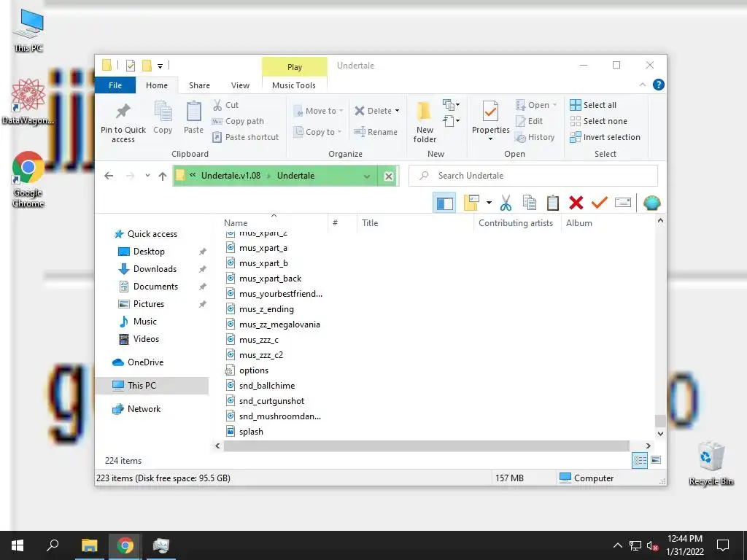Open the File menu
Viewport: 747px width, 560px height.
(x=115, y=85)
